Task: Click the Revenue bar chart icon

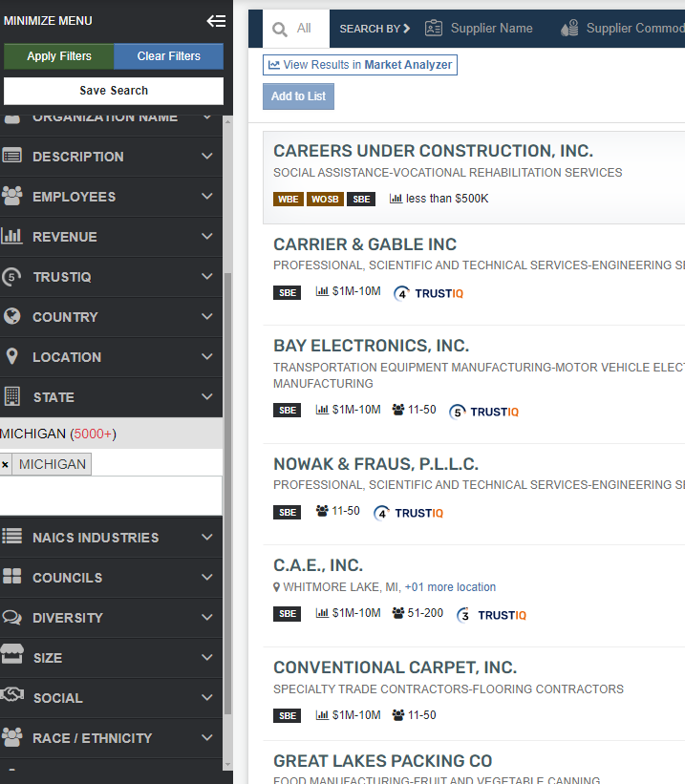Action: pyautogui.click(x=12, y=236)
